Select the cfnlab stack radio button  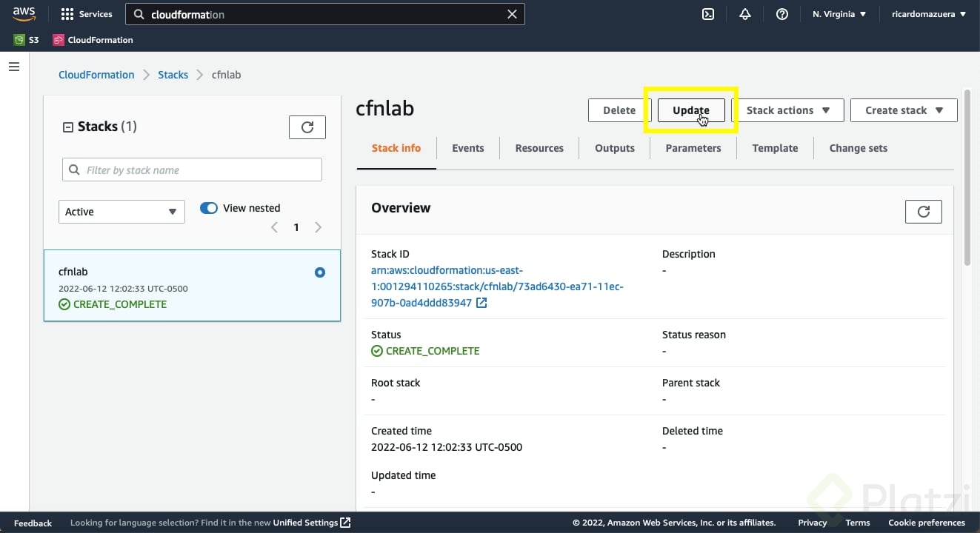tap(320, 272)
